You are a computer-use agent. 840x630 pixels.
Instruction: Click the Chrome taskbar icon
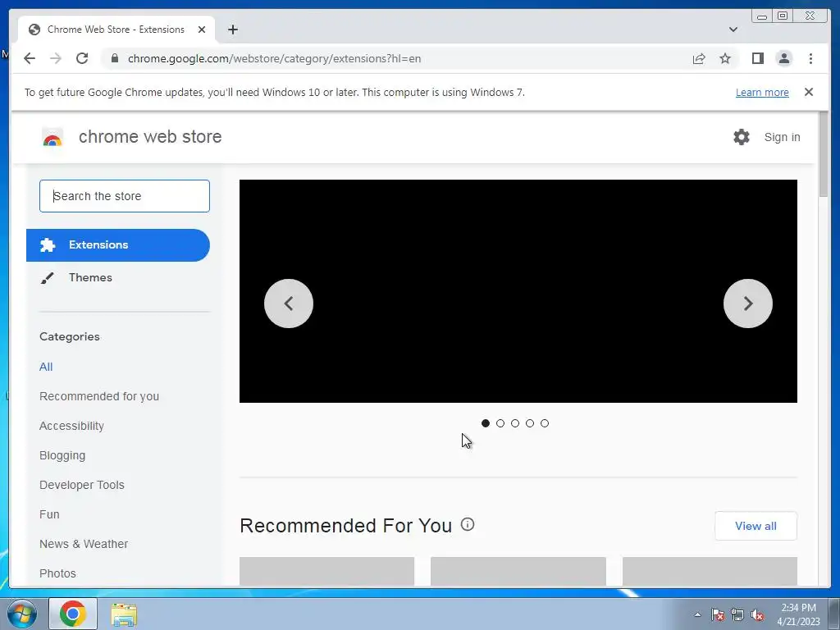click(x=73, y=614)
